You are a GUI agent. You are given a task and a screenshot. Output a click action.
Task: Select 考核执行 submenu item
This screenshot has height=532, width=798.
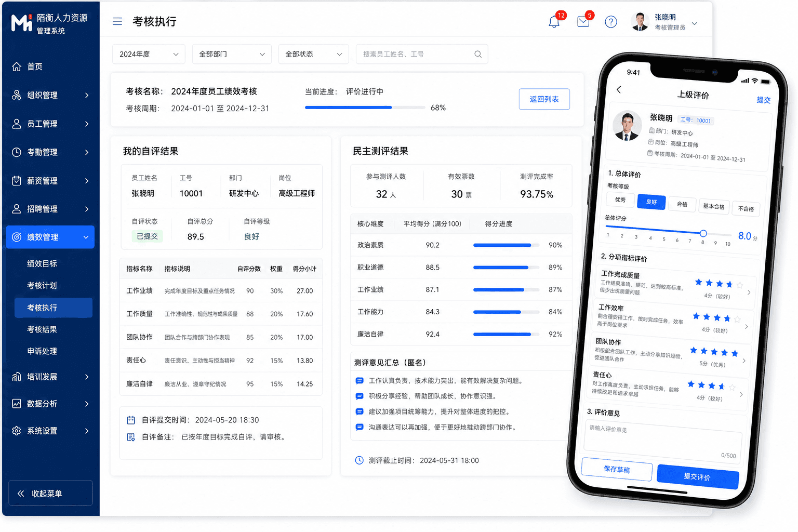(x=53, y=308)
